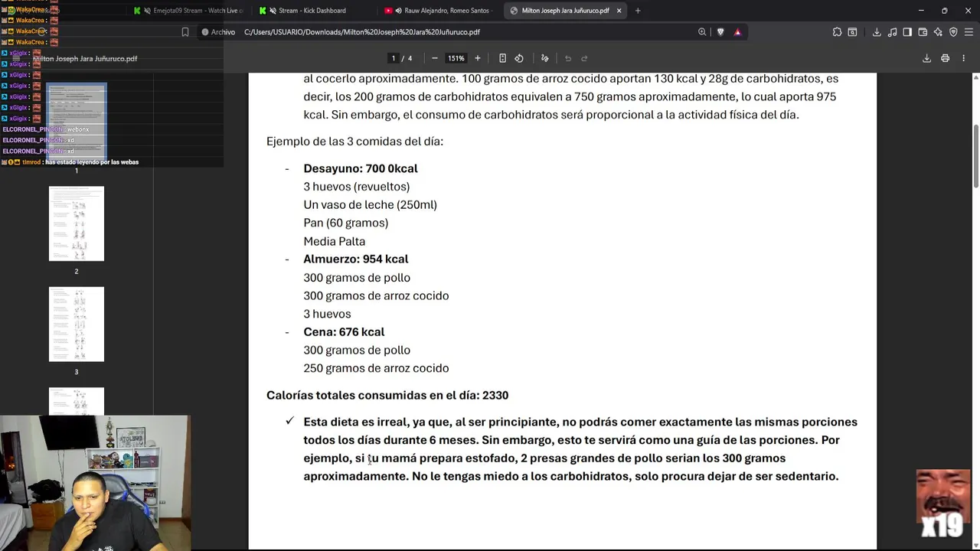
Task: Click the address bar file path
Action: 362,32
